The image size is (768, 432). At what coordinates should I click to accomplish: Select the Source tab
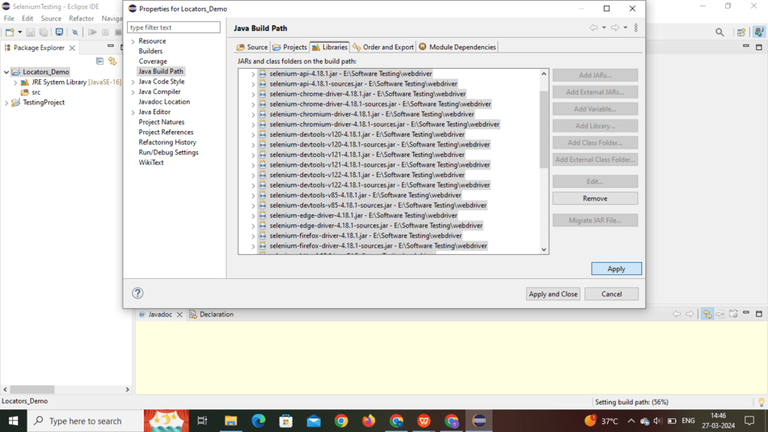point(252,47)
